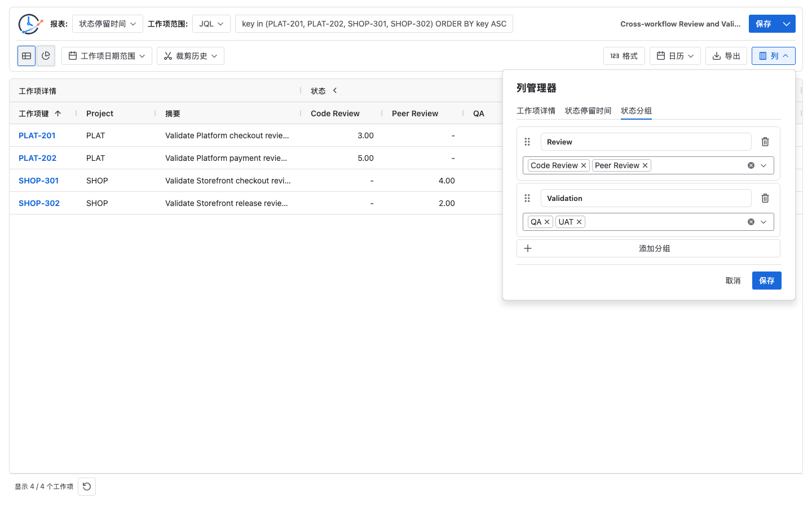Screen dimensions: 812x508
Task: Open issue SHOP-301
Action: pos(39,181)
